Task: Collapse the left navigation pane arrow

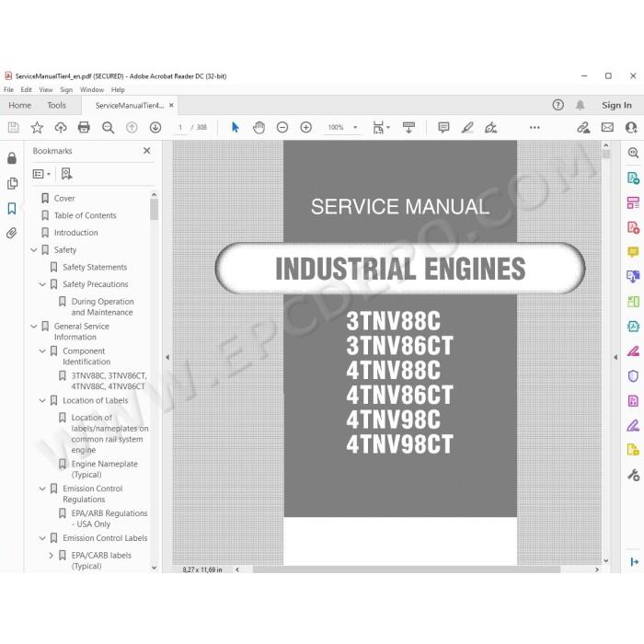Action: 167,357
